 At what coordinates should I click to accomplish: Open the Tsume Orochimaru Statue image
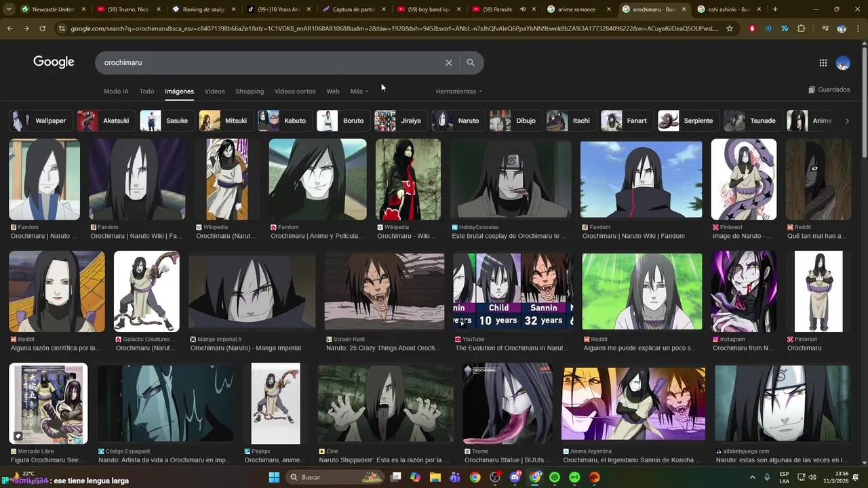pos(508,403)
